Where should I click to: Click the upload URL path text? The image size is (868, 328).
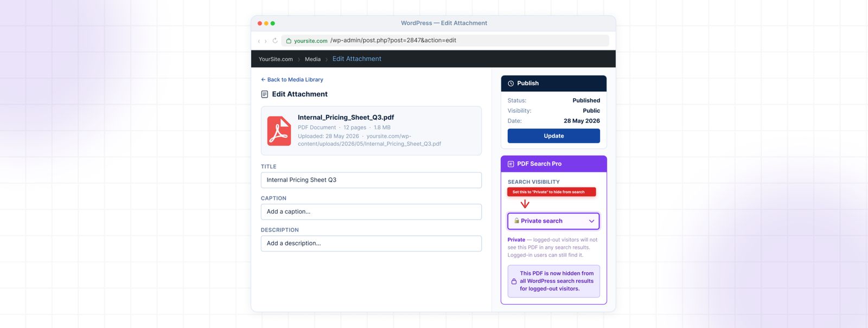369,140
